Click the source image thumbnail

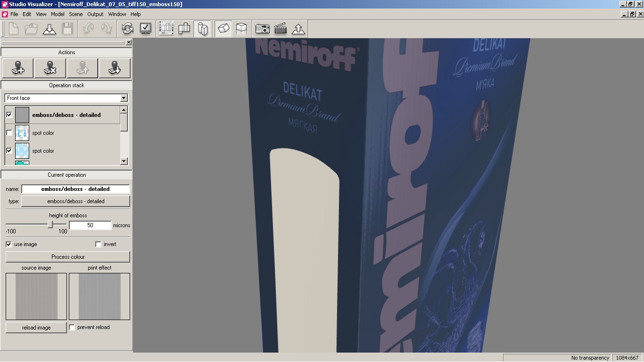[x=36, y=296]
